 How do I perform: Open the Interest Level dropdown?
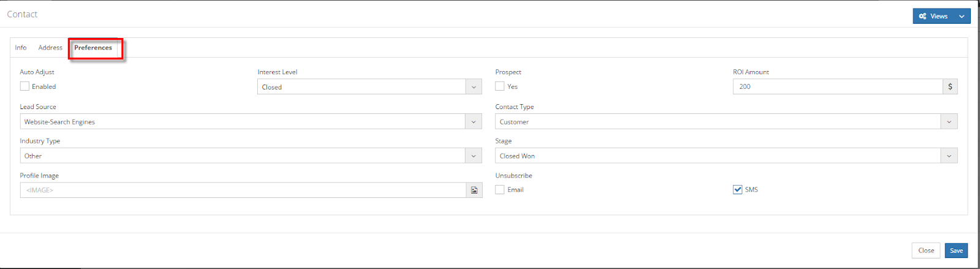[x=473, y=87]
